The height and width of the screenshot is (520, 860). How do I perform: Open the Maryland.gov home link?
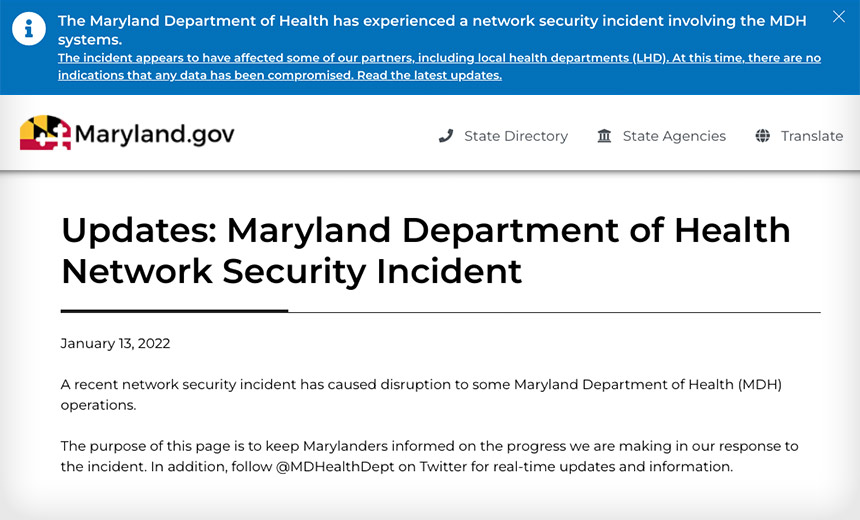pyautogui.click(x=127, y=133)
